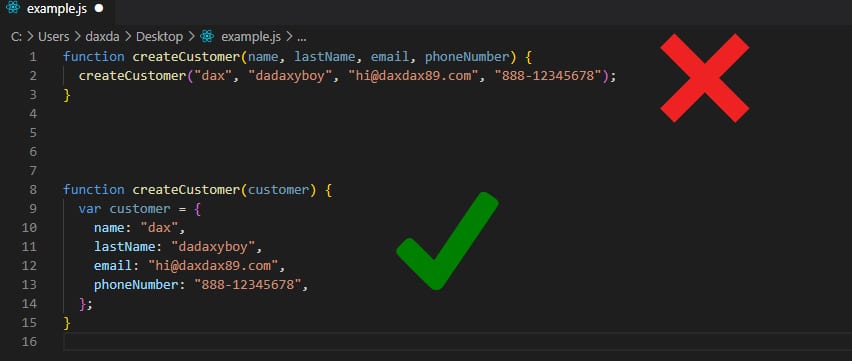The height and width of the screenshot is (361, 852).
Task: Click closing brace and semicolon on line 14
Action: pos(86,304)
